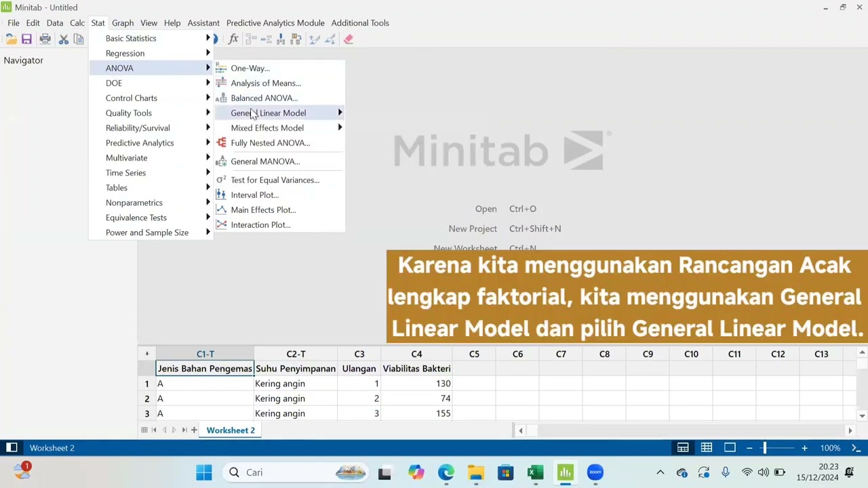Click the Interval Plot icon

tap(221, 195)
